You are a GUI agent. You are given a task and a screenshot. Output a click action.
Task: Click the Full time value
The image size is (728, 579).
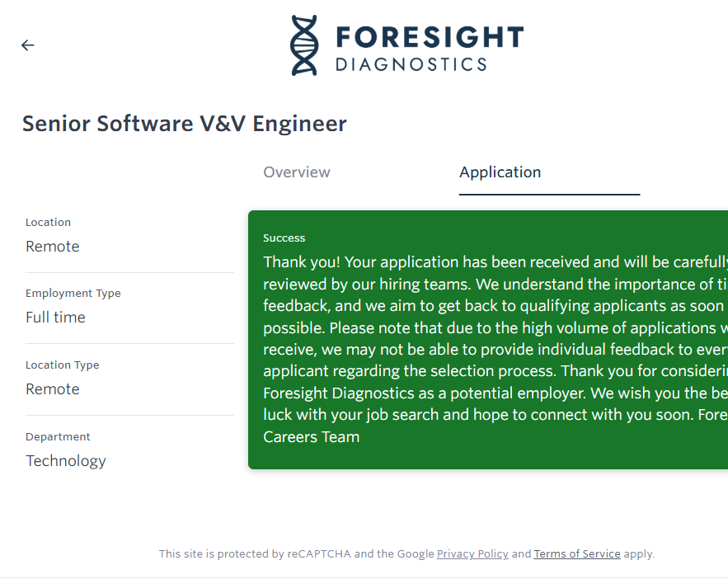[55, 318]
